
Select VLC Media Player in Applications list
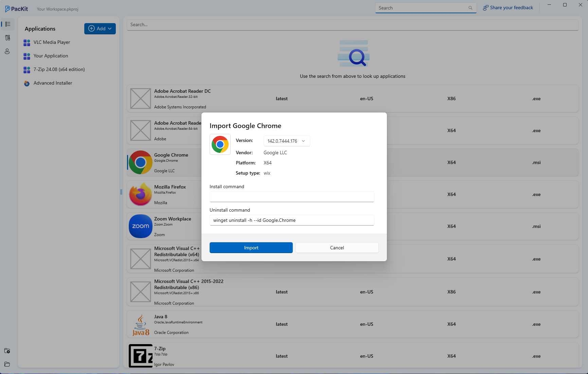pos(52,42)
